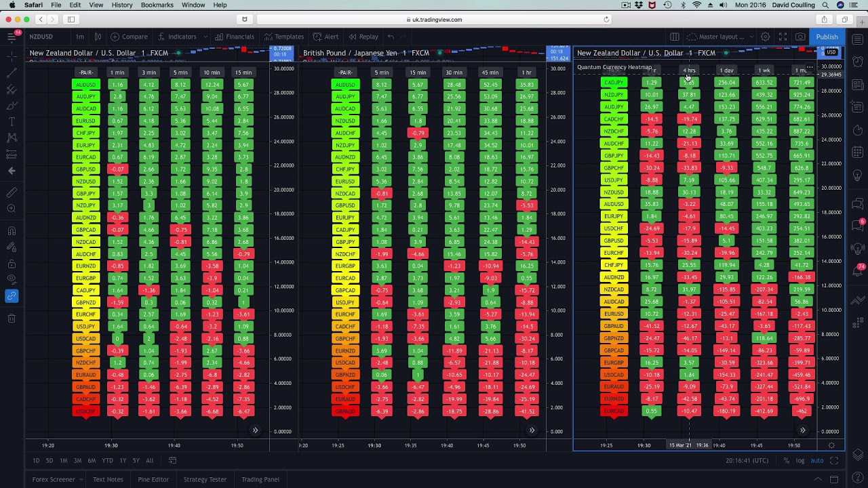Select the crosshair cursor tool
This screenshot has width=868, height=488.
coord(12,56)
